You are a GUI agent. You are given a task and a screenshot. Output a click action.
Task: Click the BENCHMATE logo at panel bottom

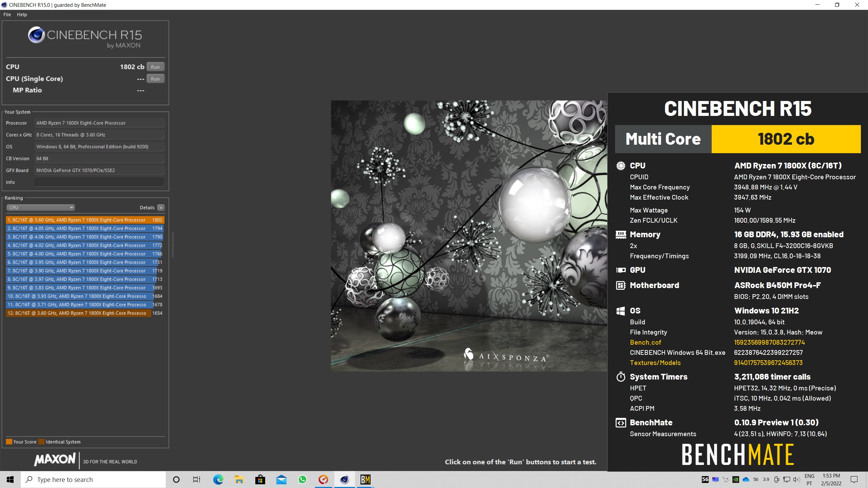coord(737,454)
